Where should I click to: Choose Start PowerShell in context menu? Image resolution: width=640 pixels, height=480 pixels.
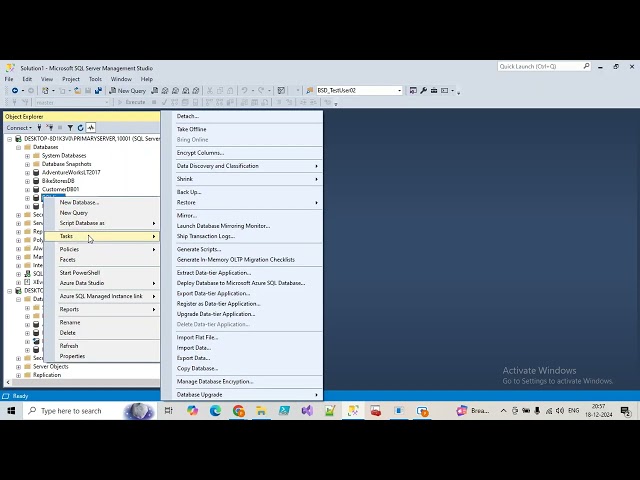(x=102, y=273)
